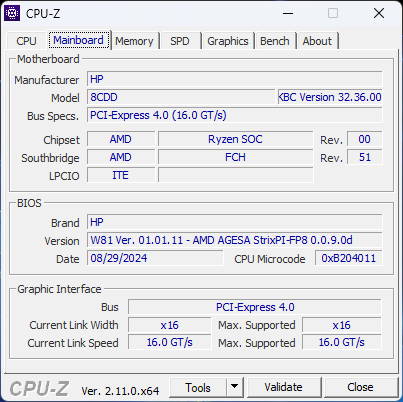The width and height of the screenshot is (403, 402).
Task: Switch to the Memory tab
Action: click(x=134, y=41)
